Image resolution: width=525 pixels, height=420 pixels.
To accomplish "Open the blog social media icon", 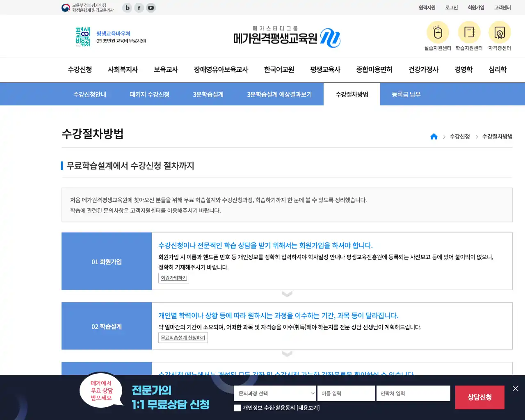I will (x=127, y=7).
